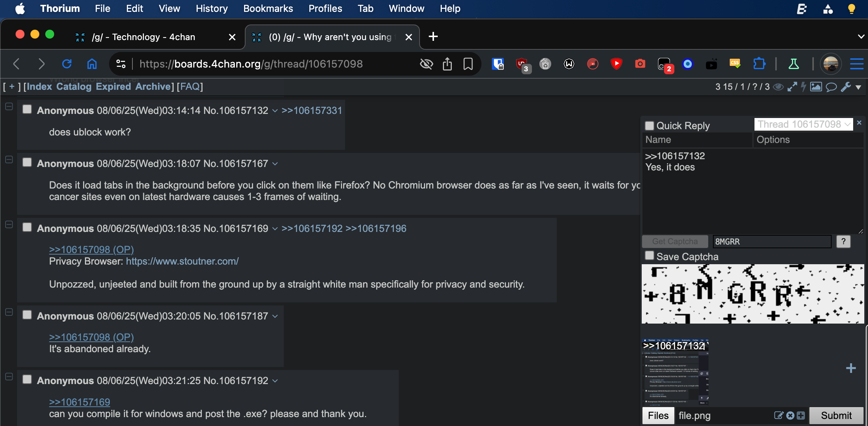
Task: Toggle the Quick Reply persistent checkbox
Action: click(x=650, y=125)
